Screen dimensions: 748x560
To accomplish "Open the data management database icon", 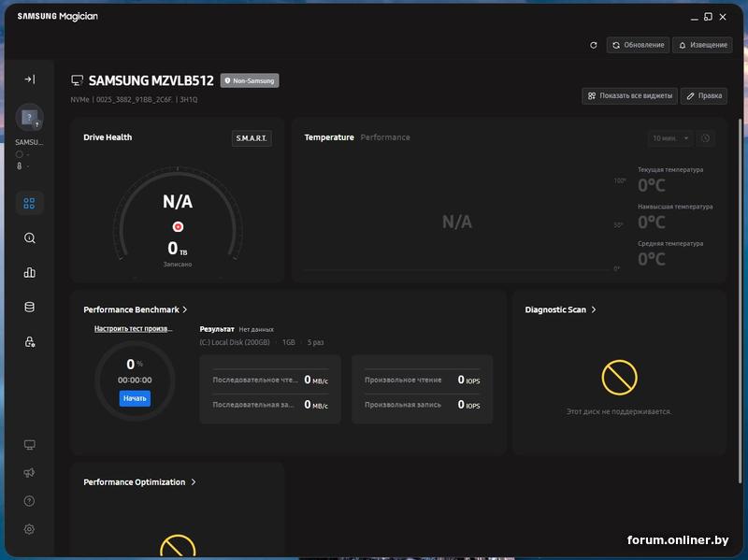I will 29,307.
